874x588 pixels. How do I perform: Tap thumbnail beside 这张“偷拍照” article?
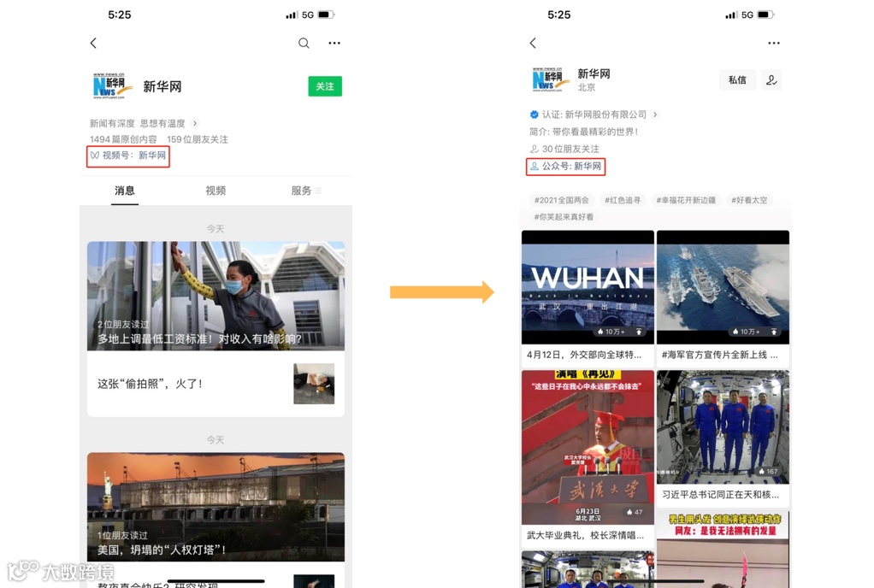click(314, 384)
